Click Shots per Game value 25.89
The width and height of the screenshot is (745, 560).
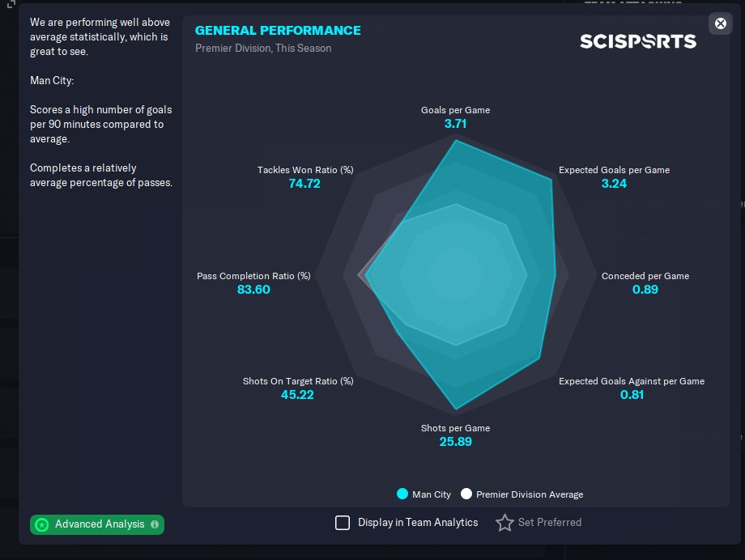(455, 442)
